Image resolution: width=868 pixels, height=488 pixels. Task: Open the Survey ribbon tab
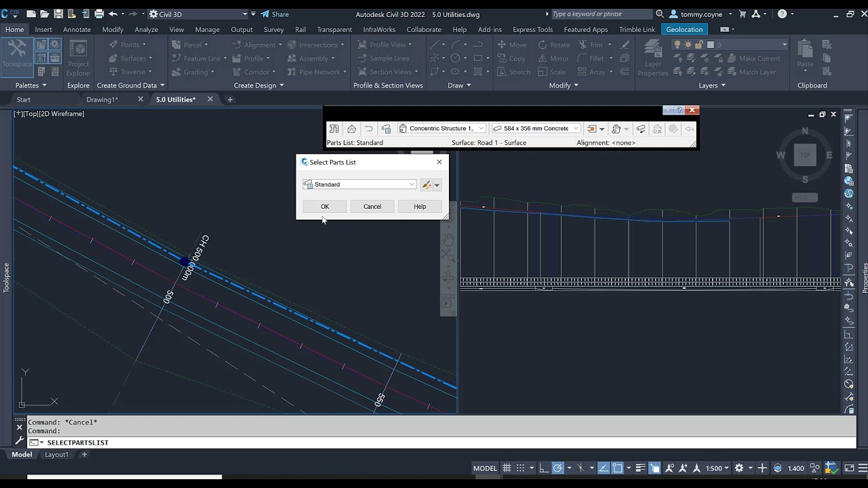click(273, 29)
